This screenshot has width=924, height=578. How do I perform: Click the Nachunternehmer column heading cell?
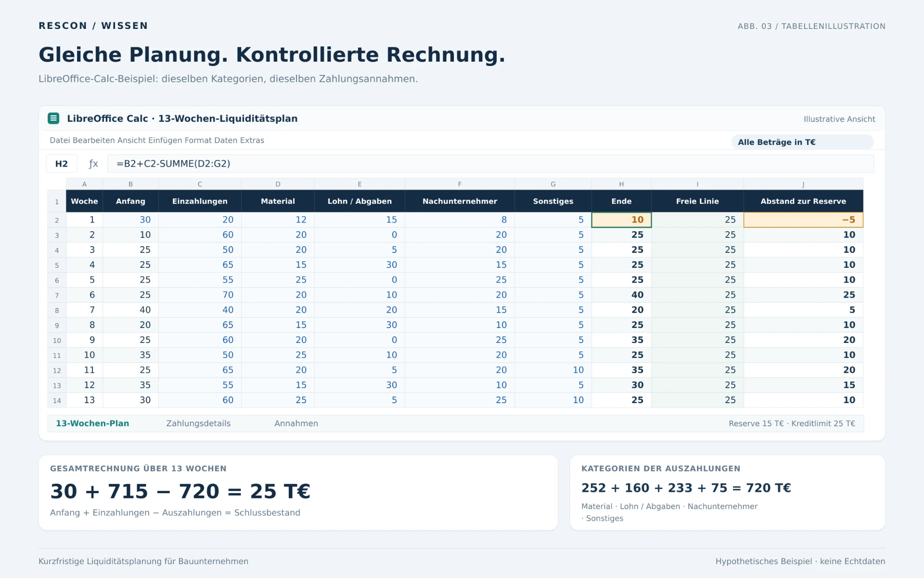[x=460, y=201]
